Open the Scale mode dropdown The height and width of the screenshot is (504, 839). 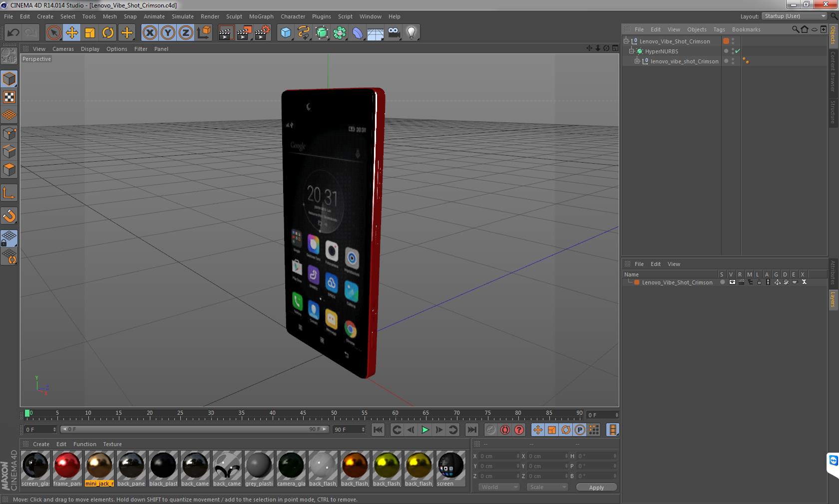[547, 487]
